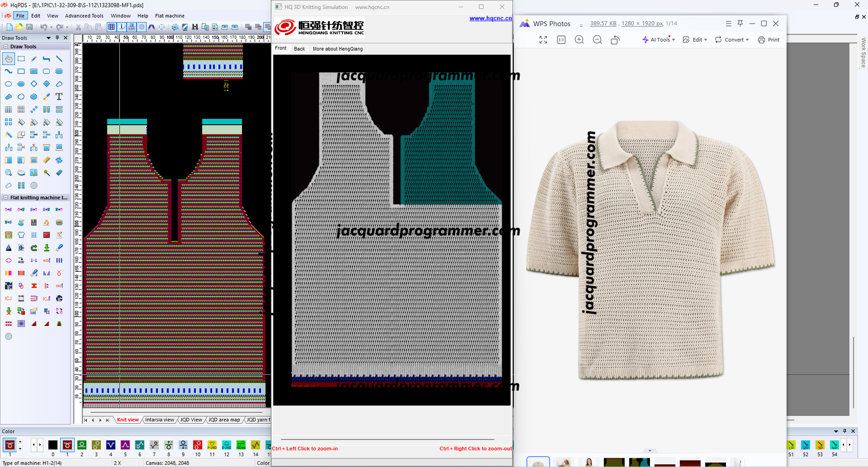The width and height of the screenshot is (868, 467).
Task: Click the fullscreen icon in WPS Photos
Action: point(543,40)
